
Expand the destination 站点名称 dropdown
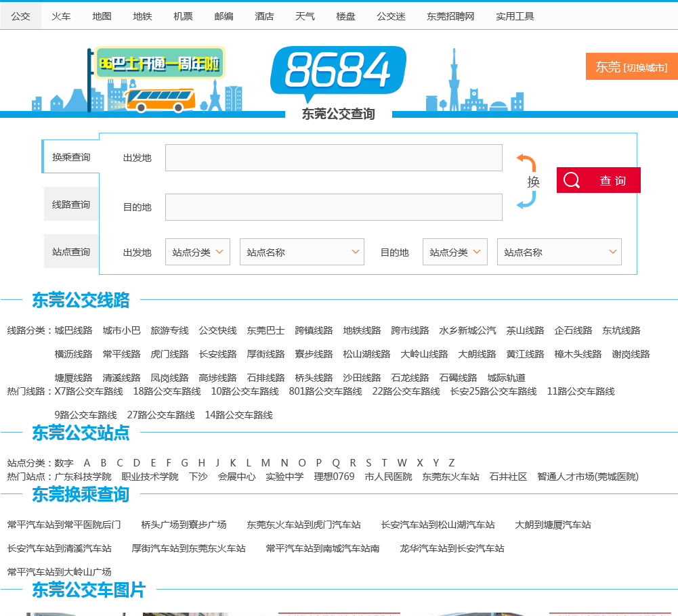pyautogui.click(x=559, y=252)
